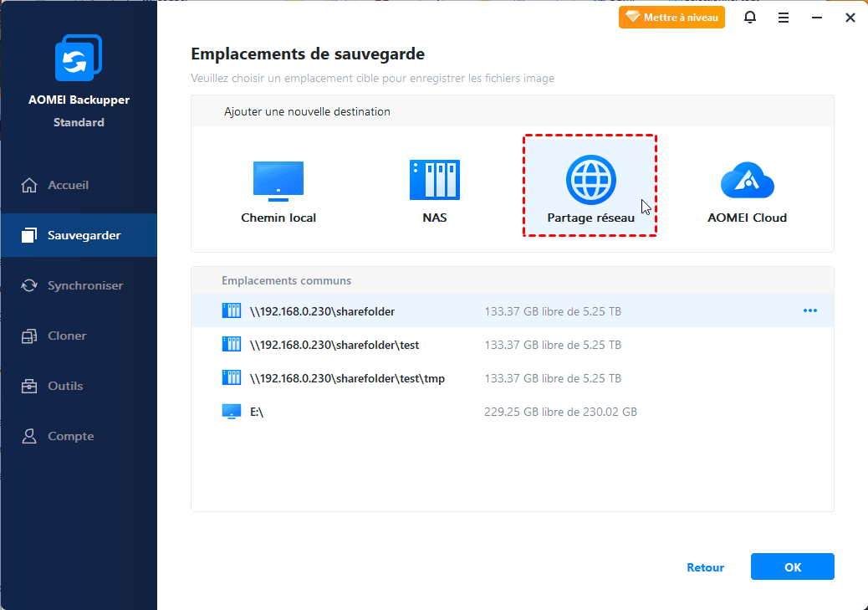Confirm with the OK button
Screen dimensions: 868x610
(x=792, y=566)
